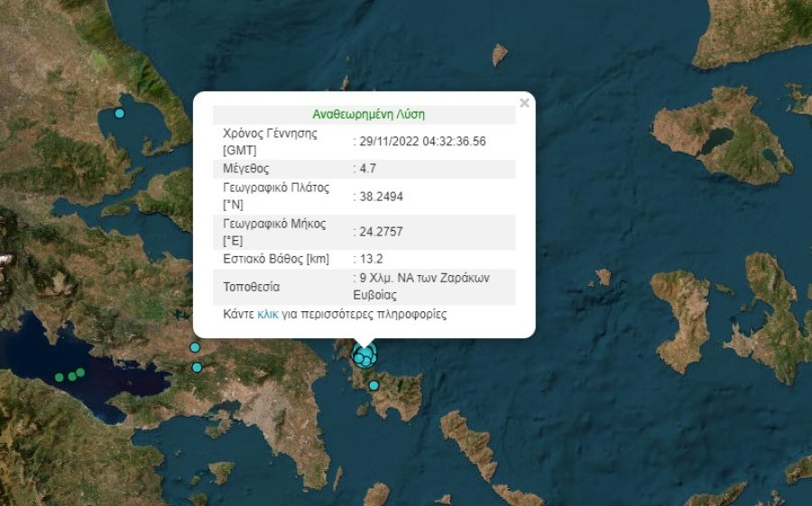
Task: Click the earthquake cluster marker under the popup
Action: click(364, 355)
